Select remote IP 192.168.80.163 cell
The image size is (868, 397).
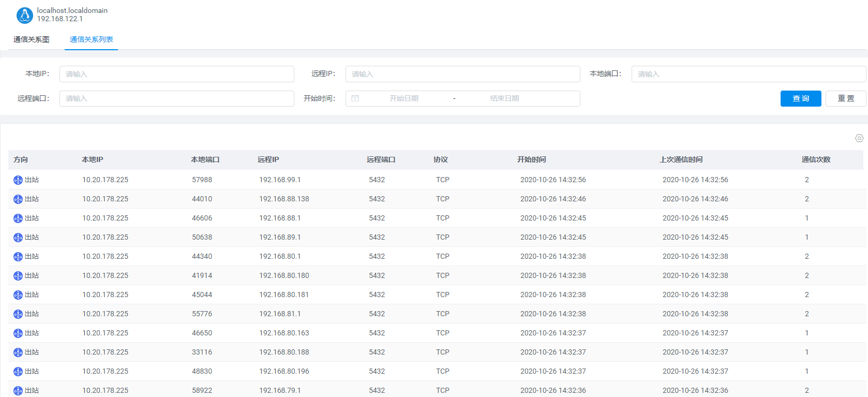click(284, 333)
